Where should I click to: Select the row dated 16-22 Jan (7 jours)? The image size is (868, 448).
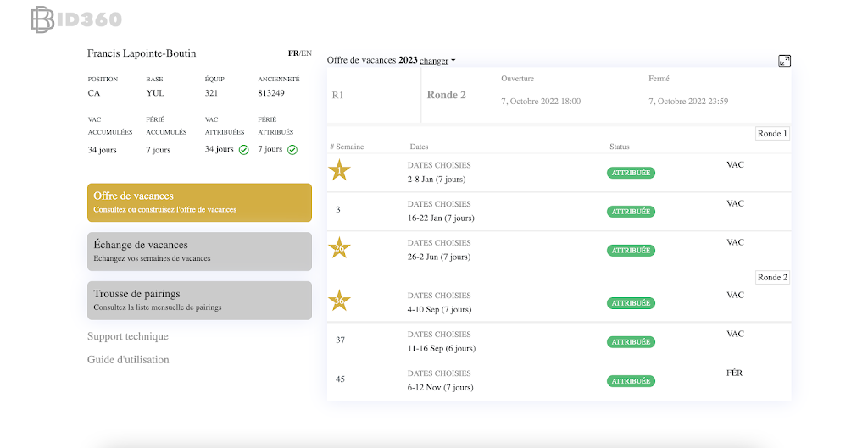(559, 211)
